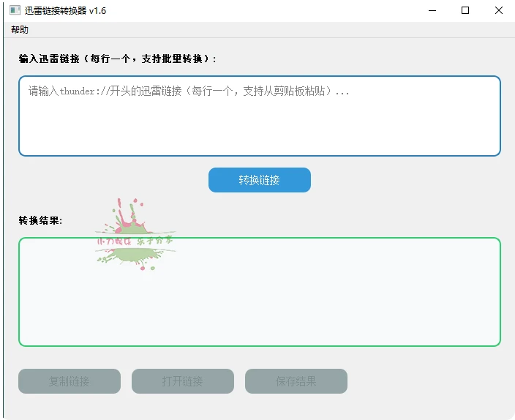515x420 pixels.
Task: Click the 打开链接 button
Action: [x=183, y=381]
